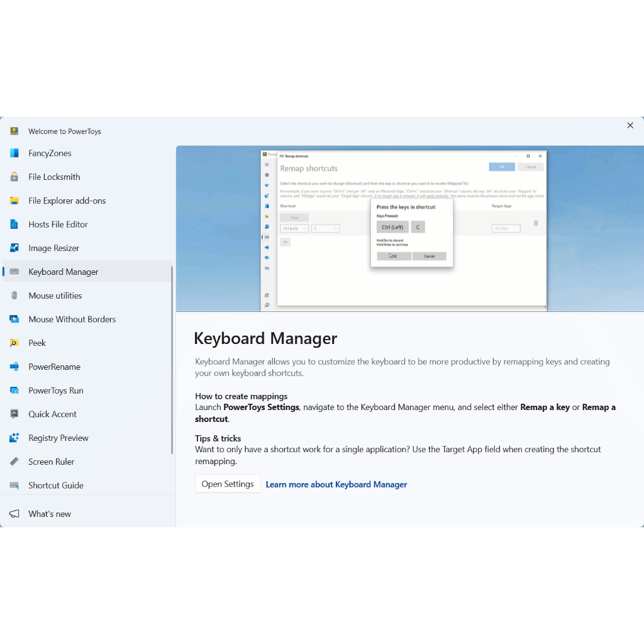Click the File Explorer add-ons folder icon
This screenshot has height=644, width=644.
pos(14,201)
